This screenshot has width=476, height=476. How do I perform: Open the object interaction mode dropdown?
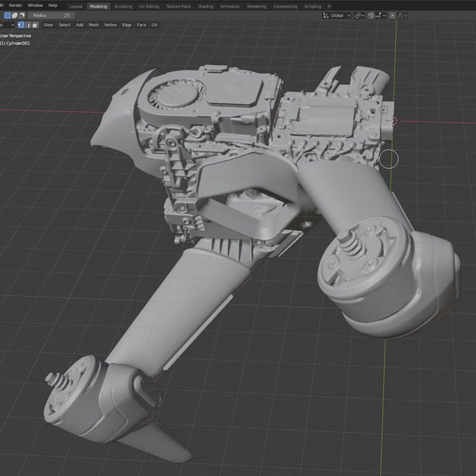point(7,25)
